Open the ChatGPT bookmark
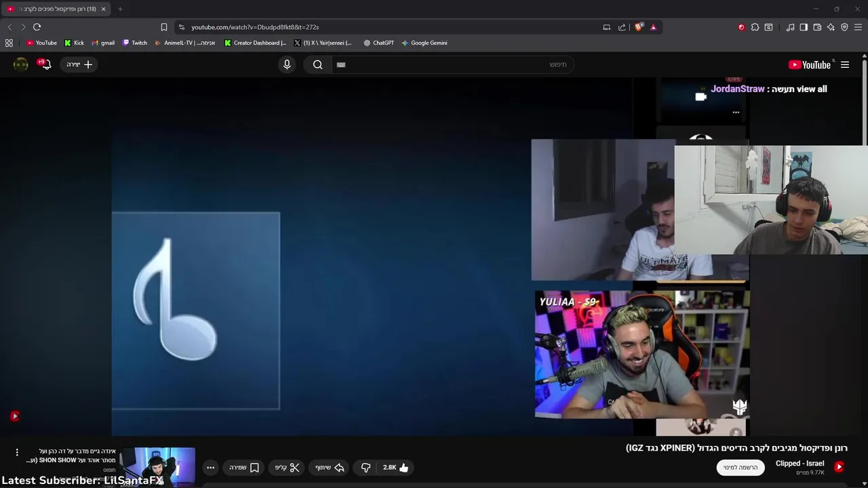868x488 pixels. [x=378, y=43]
